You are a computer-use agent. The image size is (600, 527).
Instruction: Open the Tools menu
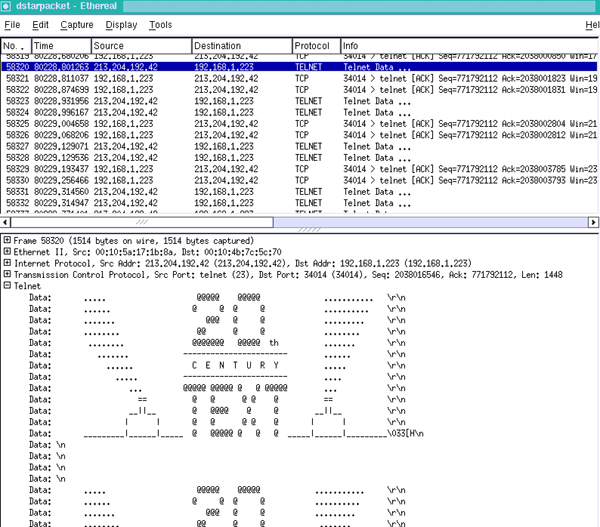[x=160, y=24]
